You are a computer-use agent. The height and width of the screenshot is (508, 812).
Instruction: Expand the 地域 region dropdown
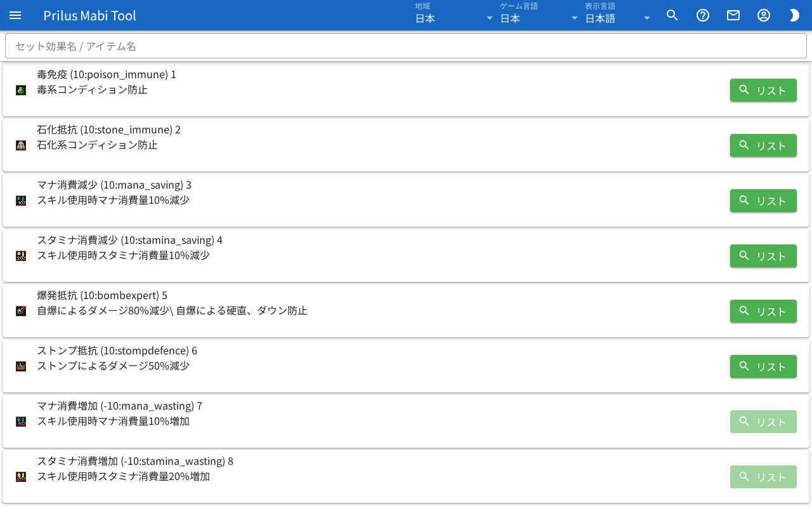pyautogui.click(x=454, y=15)
